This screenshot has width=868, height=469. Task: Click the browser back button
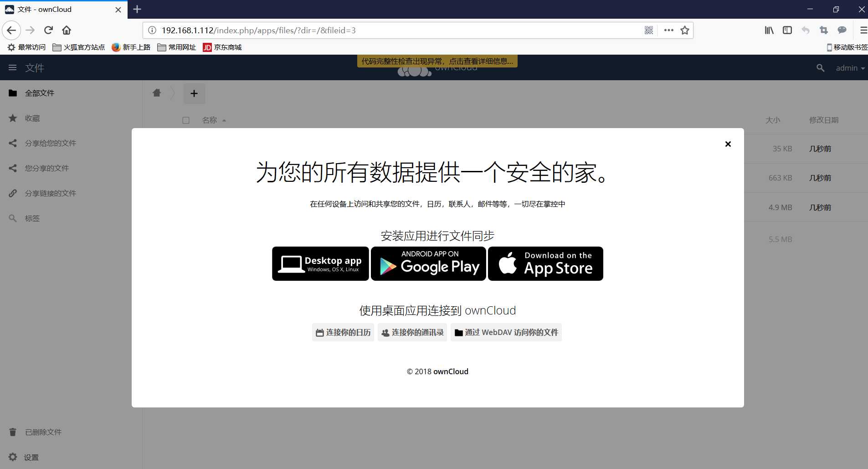click(11, 31)
